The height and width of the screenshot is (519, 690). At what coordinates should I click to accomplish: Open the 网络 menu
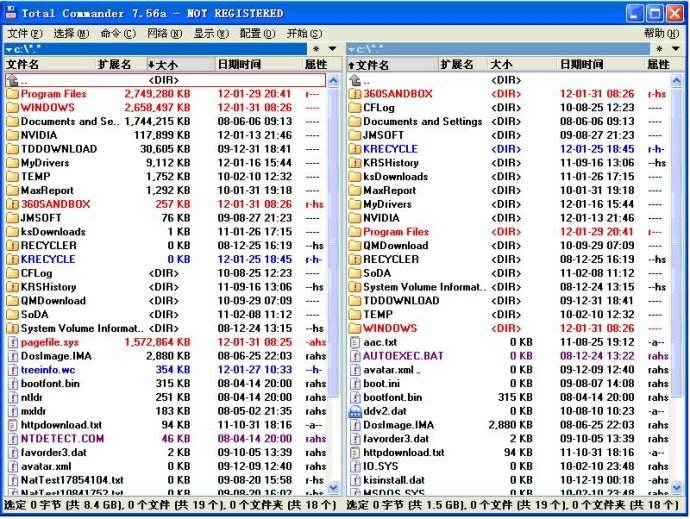pyautogui.click(x=164, y=33)
